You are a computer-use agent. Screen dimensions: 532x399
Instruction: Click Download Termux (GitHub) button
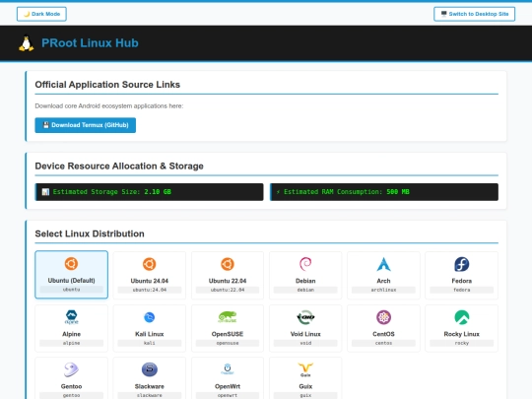point(85,125)
